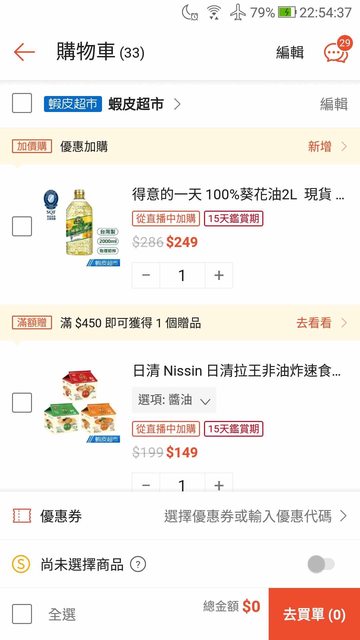Image resolution: width=360 pixels, height=640 pixels.
Task: Increase sunflower oil quantity with plus
Action: tap(219, 276)
